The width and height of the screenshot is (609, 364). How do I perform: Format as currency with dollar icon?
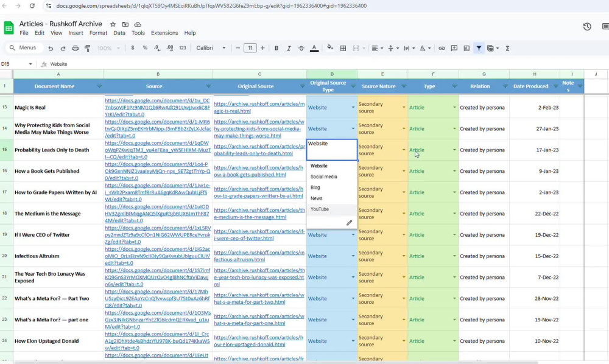coord(132,48)
